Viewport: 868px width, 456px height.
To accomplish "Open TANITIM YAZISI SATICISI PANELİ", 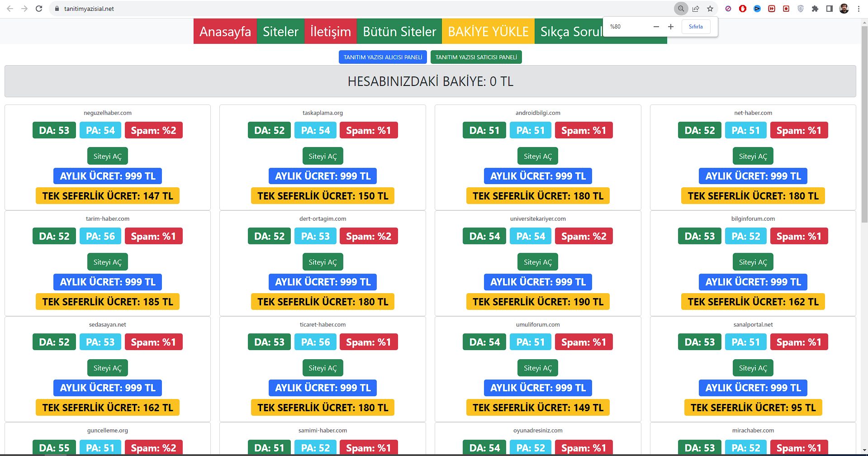I will pos(476,57).
